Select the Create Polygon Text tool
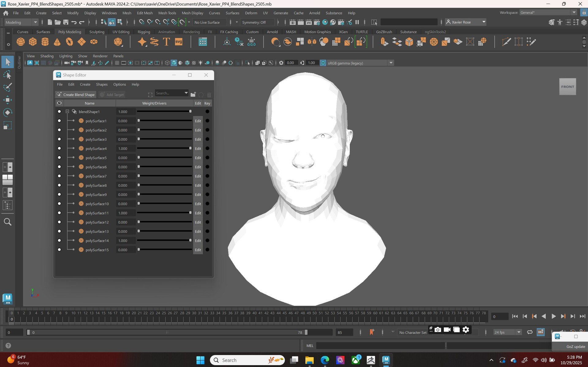Viewport: 588px width, 367px height. tap(166, 42)
